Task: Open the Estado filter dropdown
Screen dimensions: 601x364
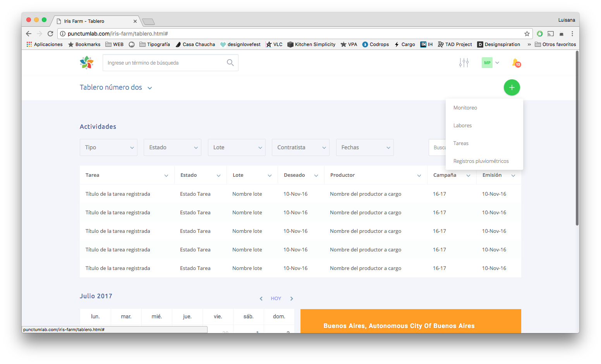Action: pos(172,147)
